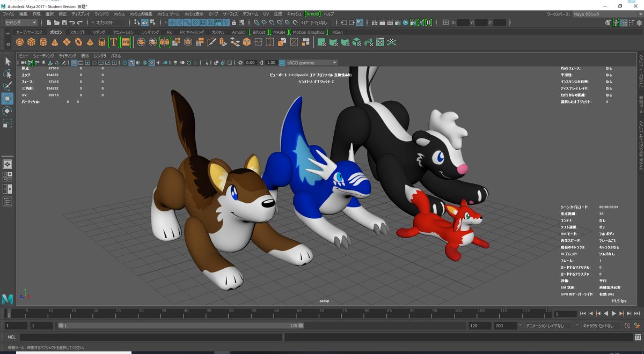Click the Undo arrow icon
The height and width of the screenshot is (354, 644).
coord(72,23)
